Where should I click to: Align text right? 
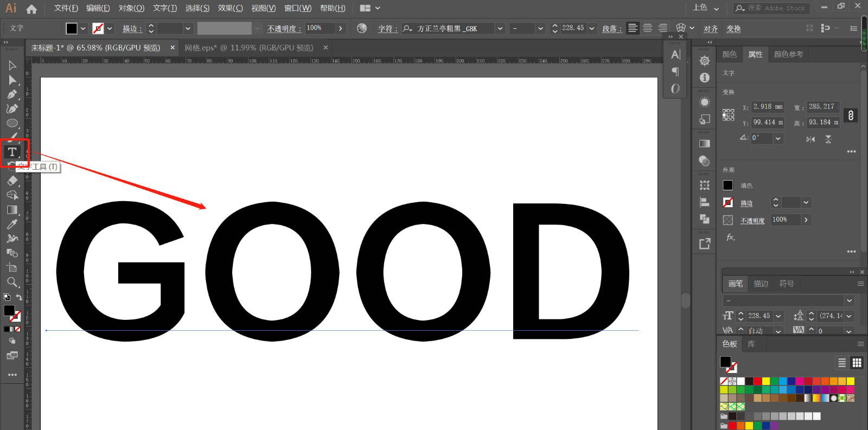tap(663, 28)
